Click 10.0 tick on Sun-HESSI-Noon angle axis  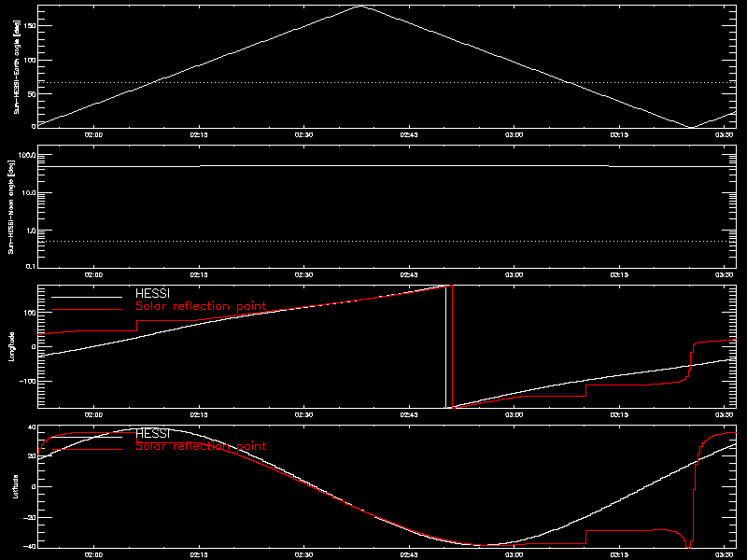(28, 193)
